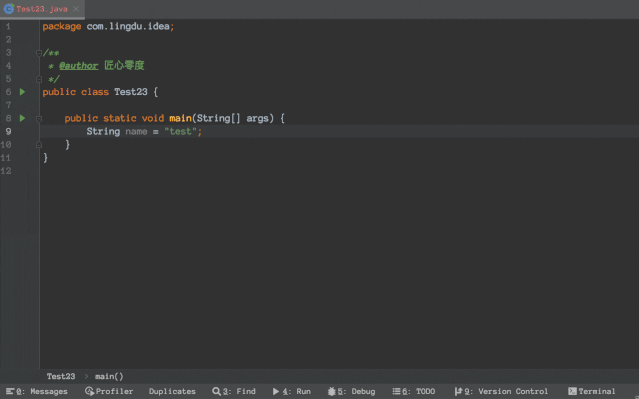Click the fold end marker at line 10
639x399 pixels.
pyautogui.click(x=39, y=145)
